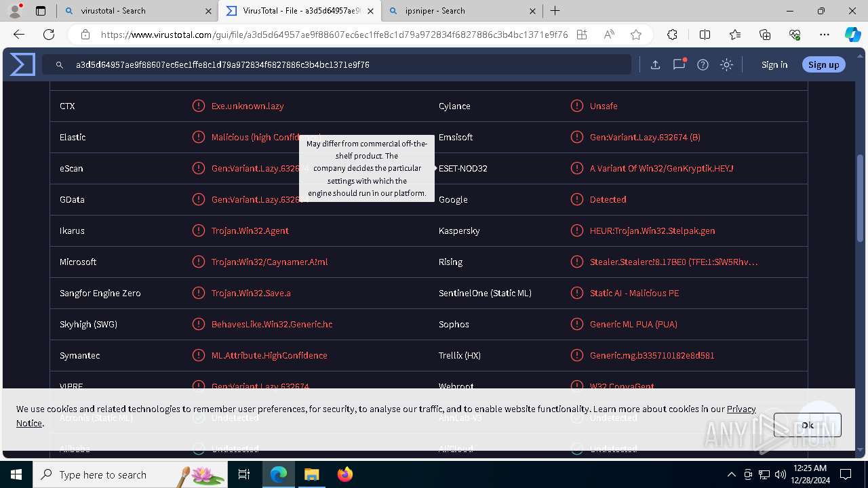Open the Windows Start menu
The width and height of the screenshot is (868, 488).
coord(16,474)
